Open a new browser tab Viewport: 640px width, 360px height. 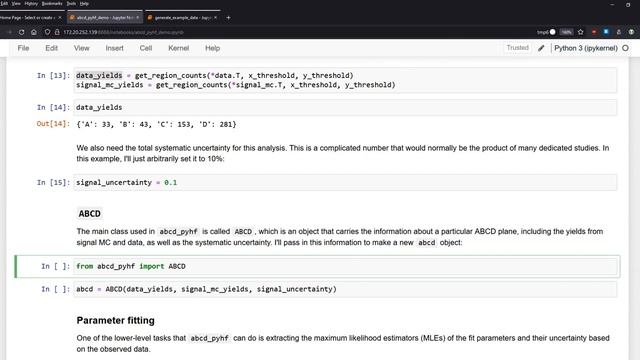228,18
